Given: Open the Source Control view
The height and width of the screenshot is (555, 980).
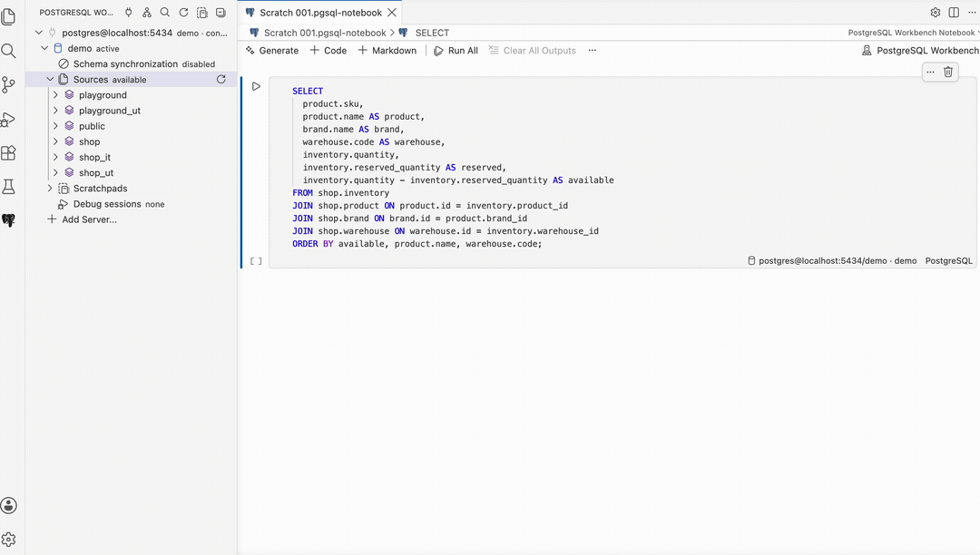Looking at the screenshot, I should [9, 85].
